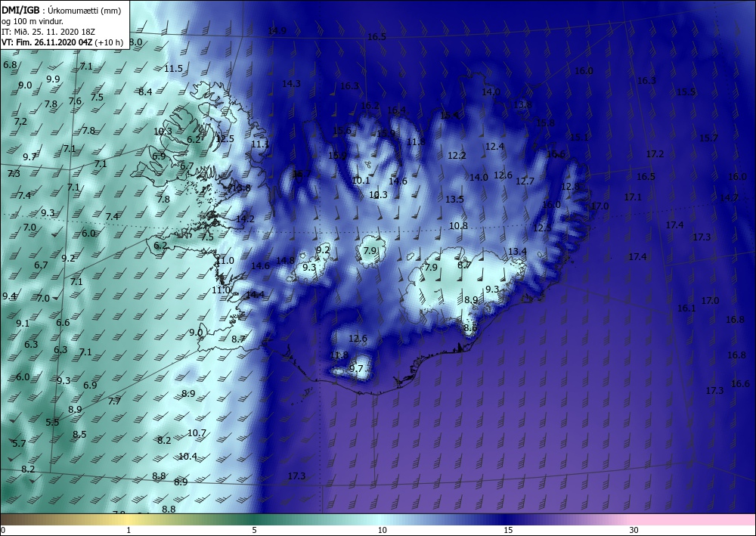This screenshot has height=536, width=756.
Task: Select the 'IT: Mið. 25. 11. 2020 18Z' line
Action: point(48,32)
